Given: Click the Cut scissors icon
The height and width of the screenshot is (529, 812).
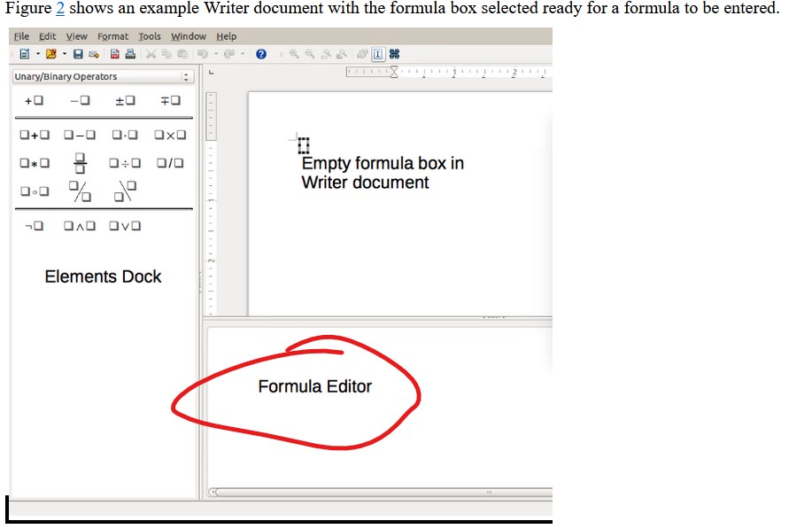Looking at the screenshot, I should [x=151, y=54].
